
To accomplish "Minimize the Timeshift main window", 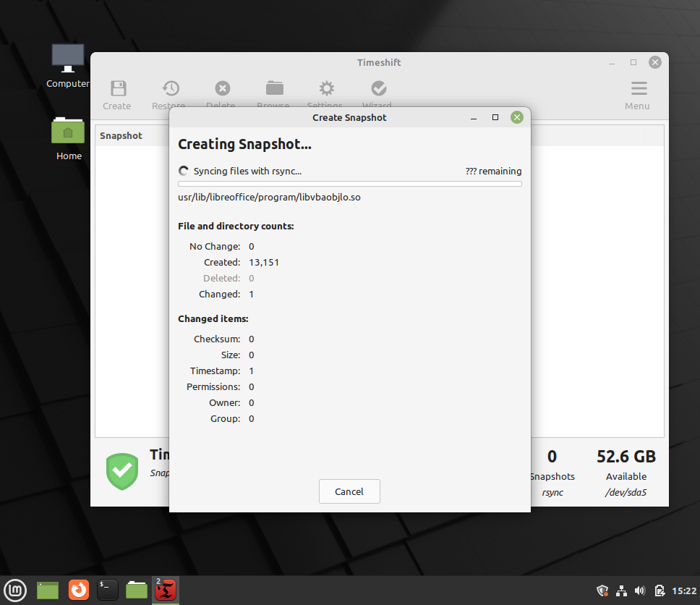I will tap(612, 62).
